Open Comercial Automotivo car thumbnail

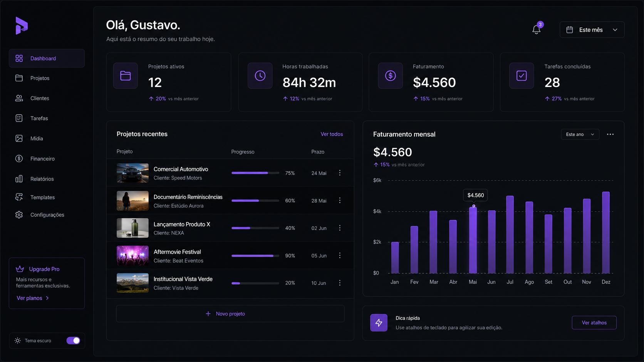point(132,173)
